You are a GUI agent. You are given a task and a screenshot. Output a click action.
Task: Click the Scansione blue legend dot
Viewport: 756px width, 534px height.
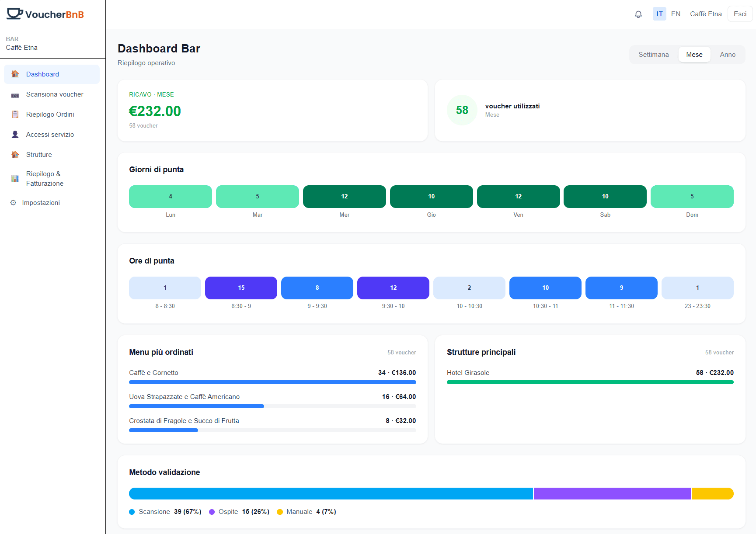tap(132, 512)
